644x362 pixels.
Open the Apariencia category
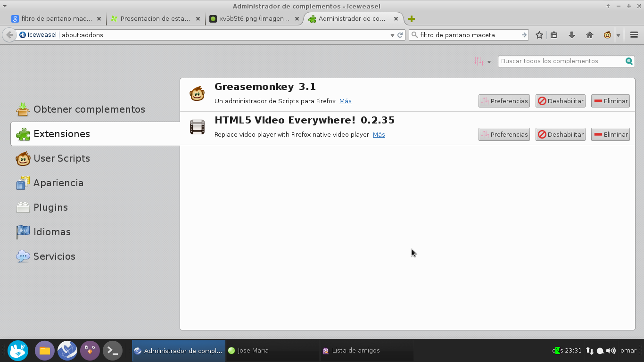pos(95,183)
